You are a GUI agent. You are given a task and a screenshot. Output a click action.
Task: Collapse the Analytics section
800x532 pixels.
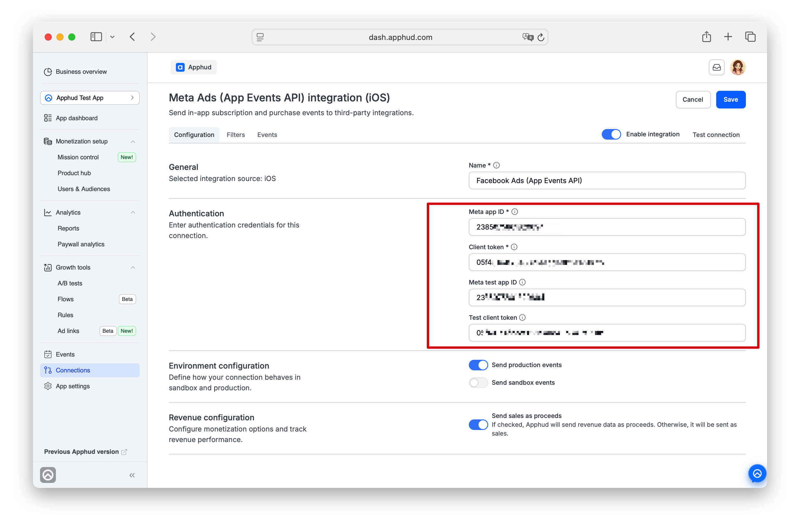pyautogui.click(x=133, y=213)
